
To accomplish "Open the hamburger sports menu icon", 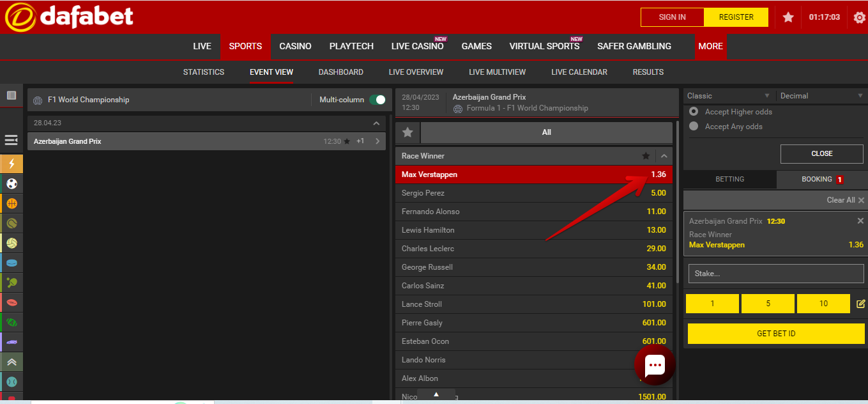I will point(11,139).
